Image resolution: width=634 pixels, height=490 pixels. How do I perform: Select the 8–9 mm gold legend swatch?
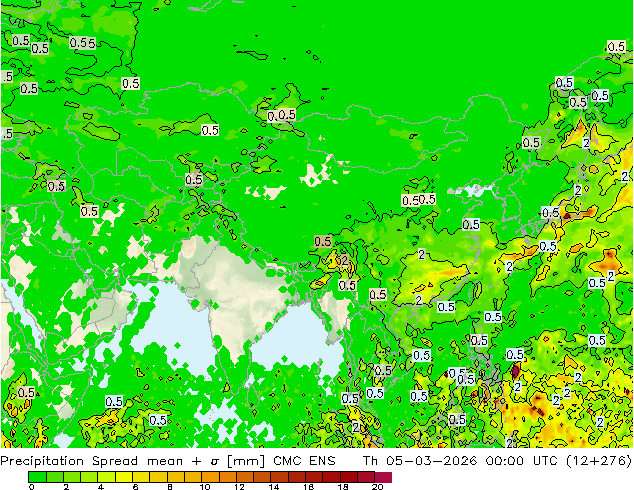(176, 477)
